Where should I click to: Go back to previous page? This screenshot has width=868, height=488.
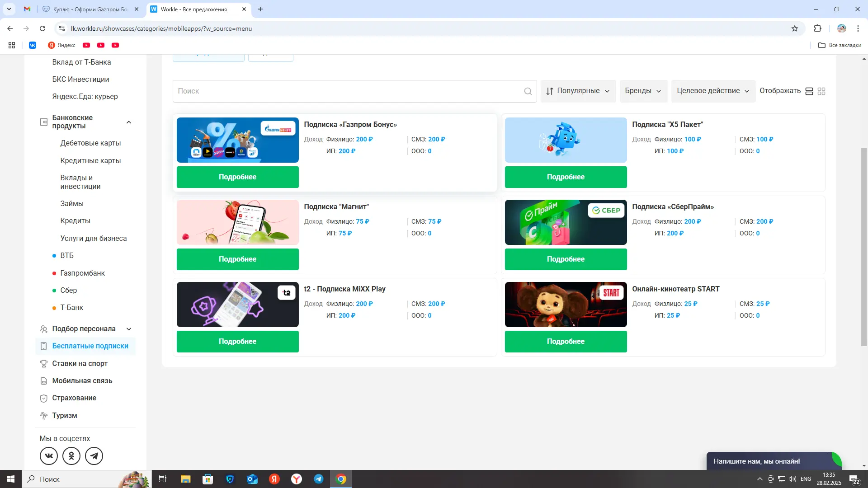click(10, 28)
